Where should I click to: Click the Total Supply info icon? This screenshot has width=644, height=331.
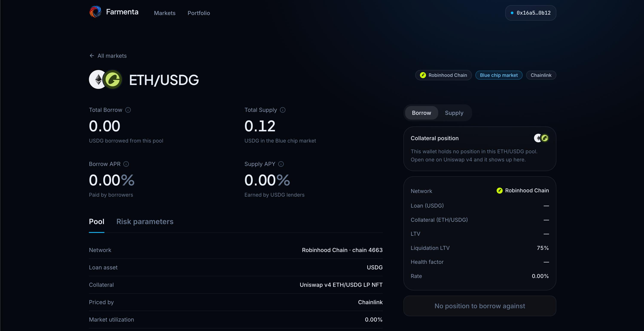(283, 110)
